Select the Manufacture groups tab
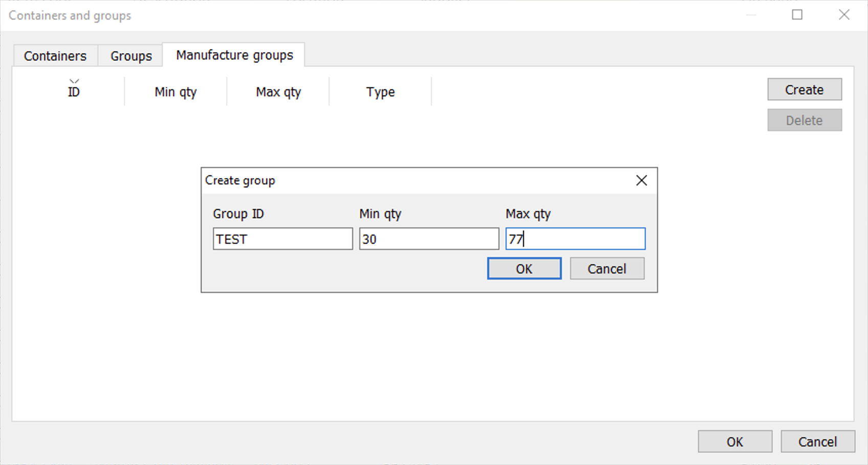This screenshot has width=868, height=465. pyautogui.click(x=234, y=55)
